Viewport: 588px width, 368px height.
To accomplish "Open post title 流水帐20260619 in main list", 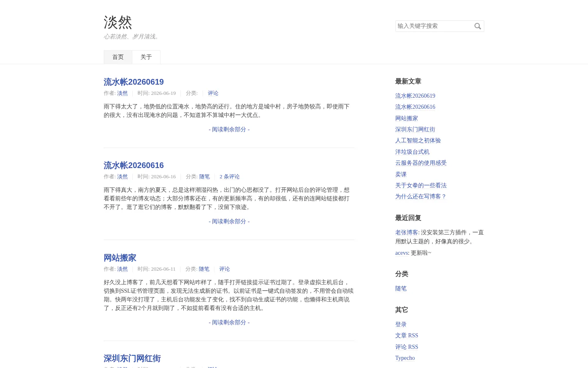I will pyautogui.click(x=134, y=82).
